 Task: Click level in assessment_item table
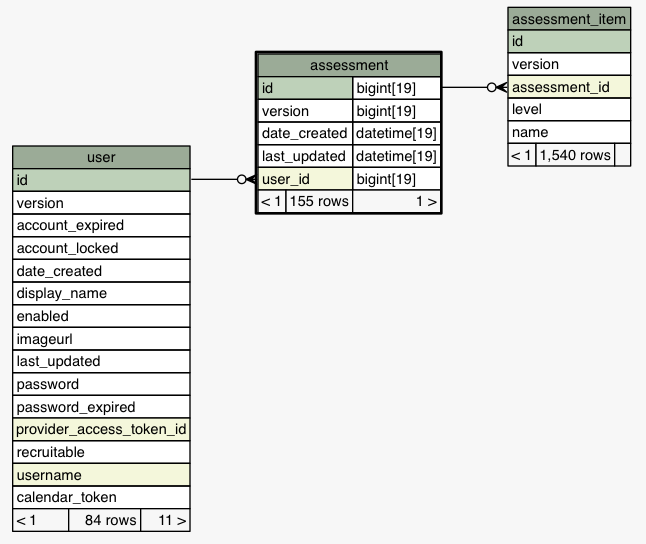pos(569,110)
